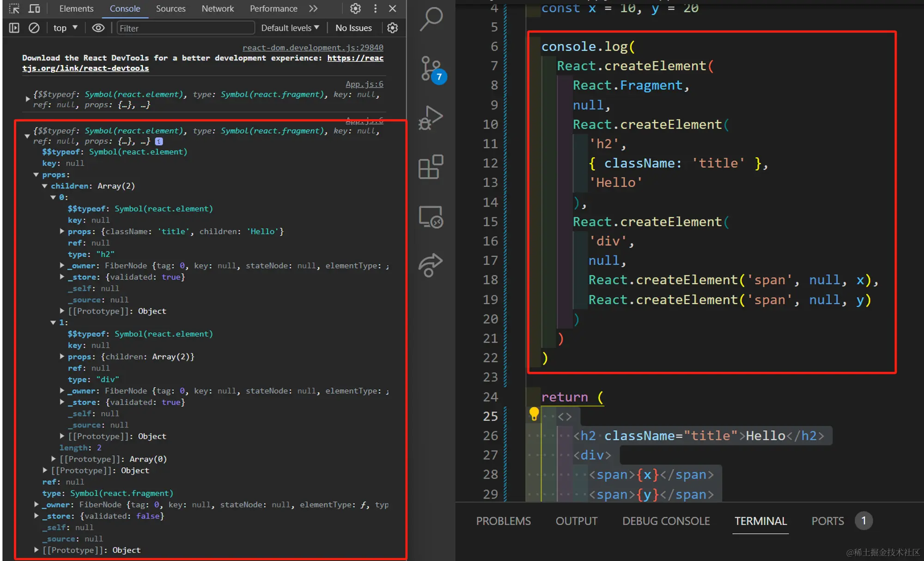Toggle device toolbar icon in DevTools
The width and height of the screenshot is (924, 561).
(x=34, y=9)
